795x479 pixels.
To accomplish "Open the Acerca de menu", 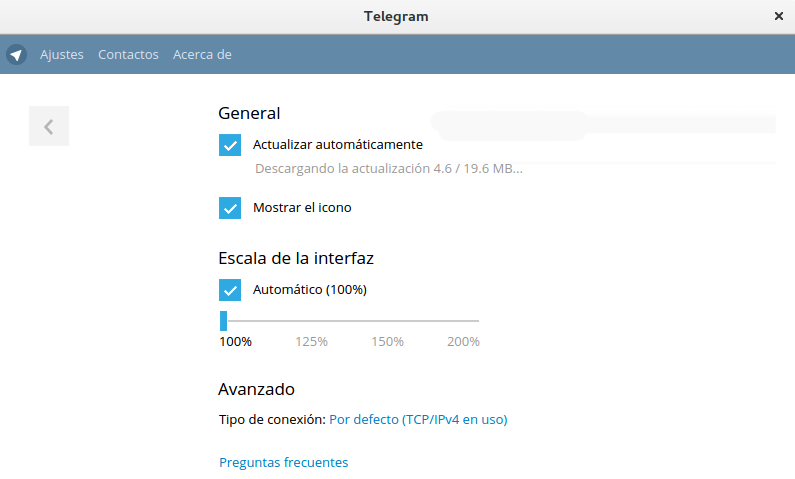I will [x=202, y=54].
